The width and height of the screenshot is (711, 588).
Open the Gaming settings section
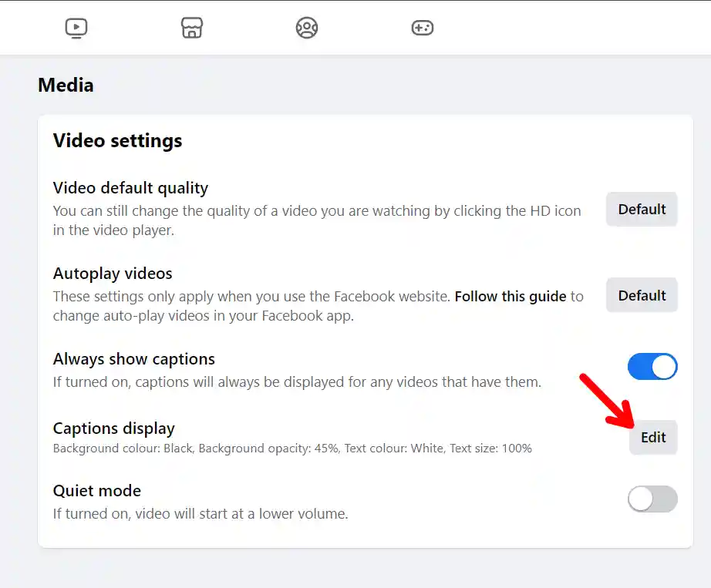coord(422,27)
